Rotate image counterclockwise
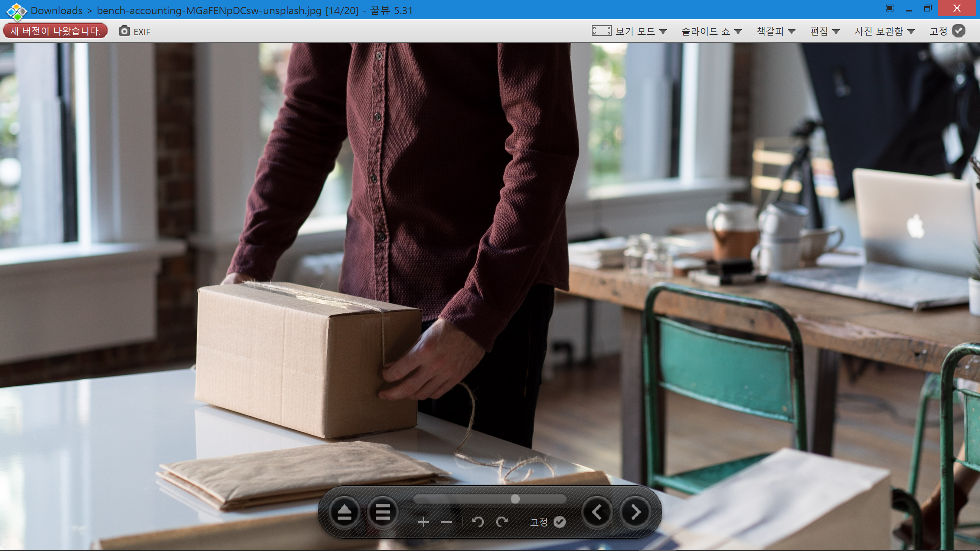980x551 pixels. (478, 522)
